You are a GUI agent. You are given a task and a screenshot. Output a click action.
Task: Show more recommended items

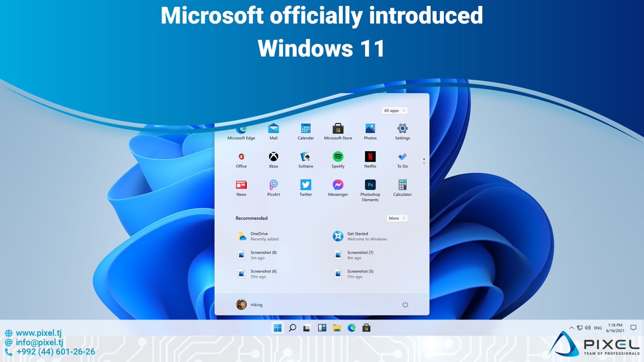point(397,218)
